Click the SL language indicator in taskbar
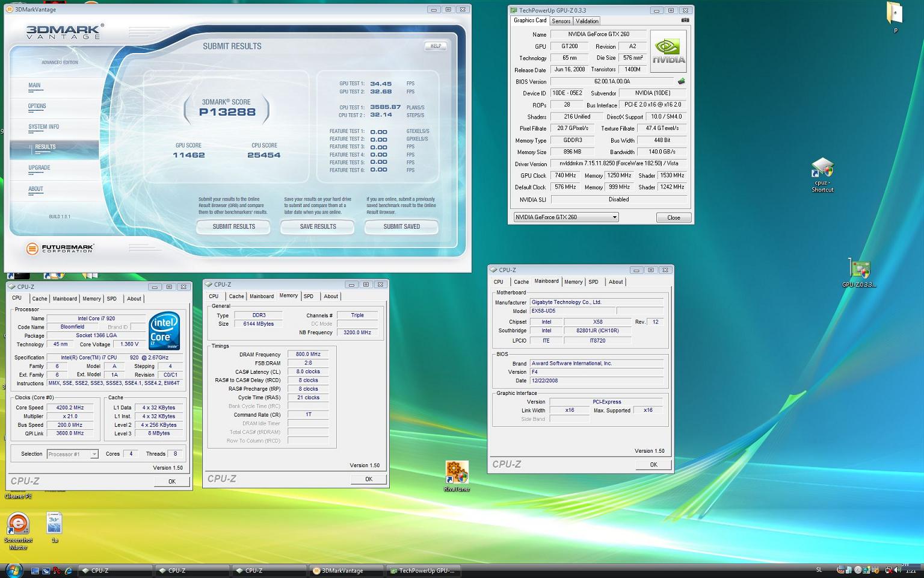 pos(819,570)
